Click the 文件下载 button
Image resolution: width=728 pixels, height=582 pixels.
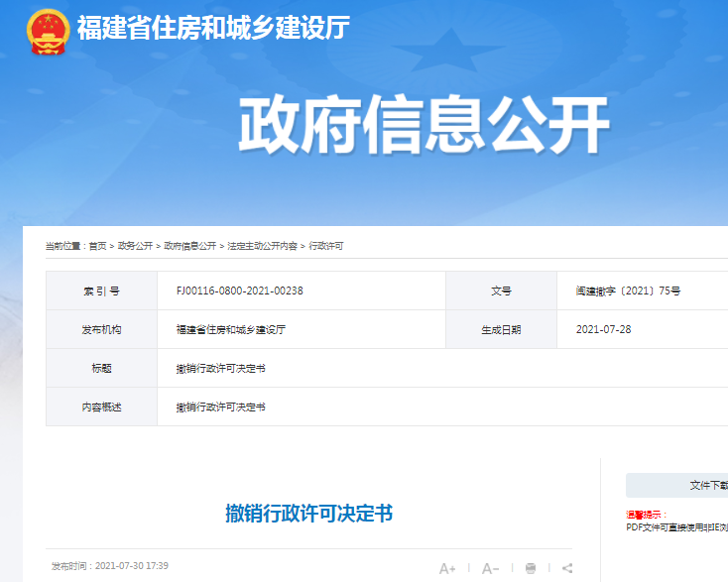677,486
